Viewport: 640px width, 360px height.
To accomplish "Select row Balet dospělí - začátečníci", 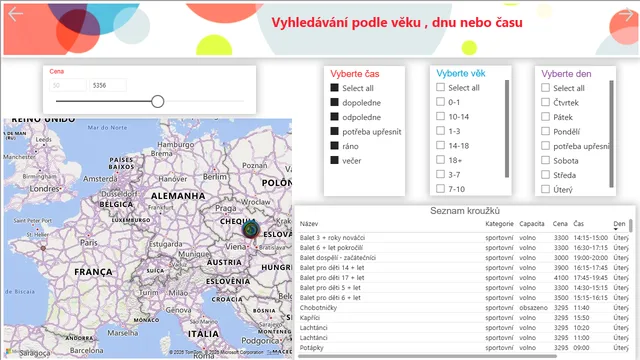I will tap(464, 258).
